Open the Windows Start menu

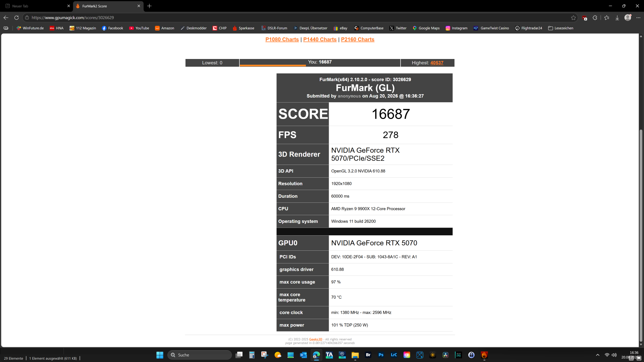tap(160, 355)
